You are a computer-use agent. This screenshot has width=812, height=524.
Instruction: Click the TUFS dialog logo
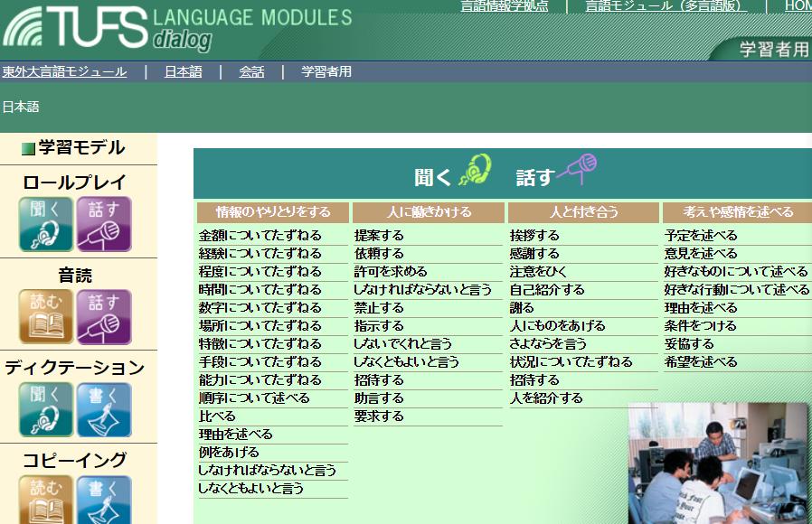90,29
